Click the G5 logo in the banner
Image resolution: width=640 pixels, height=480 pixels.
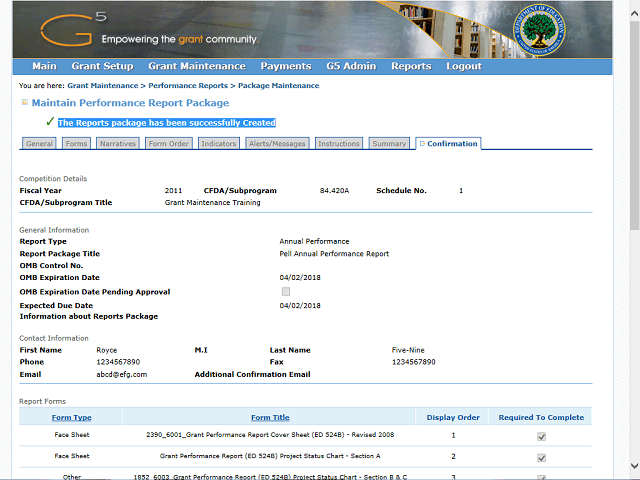(73, 29)
